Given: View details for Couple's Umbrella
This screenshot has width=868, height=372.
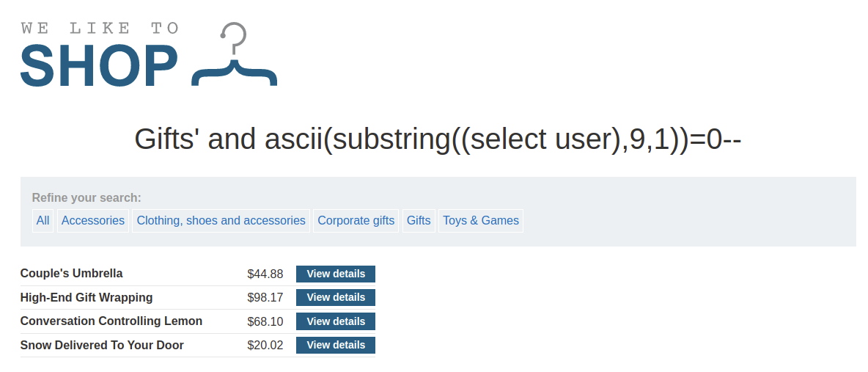Looking at the screenshot, I should [336, 274].
